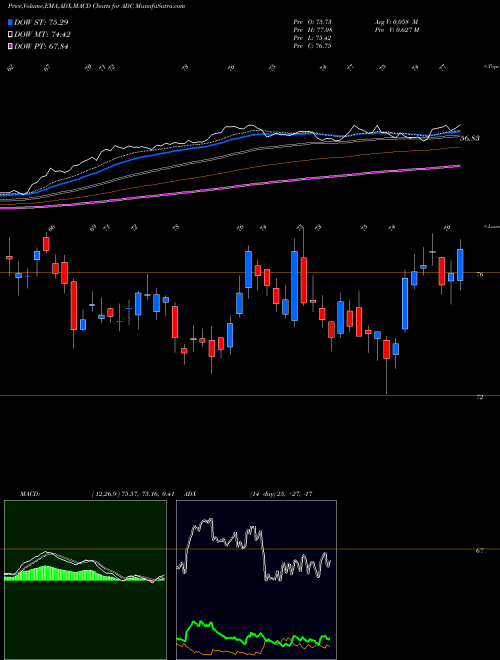Click the '<Lows' marker label

point(491,226)
